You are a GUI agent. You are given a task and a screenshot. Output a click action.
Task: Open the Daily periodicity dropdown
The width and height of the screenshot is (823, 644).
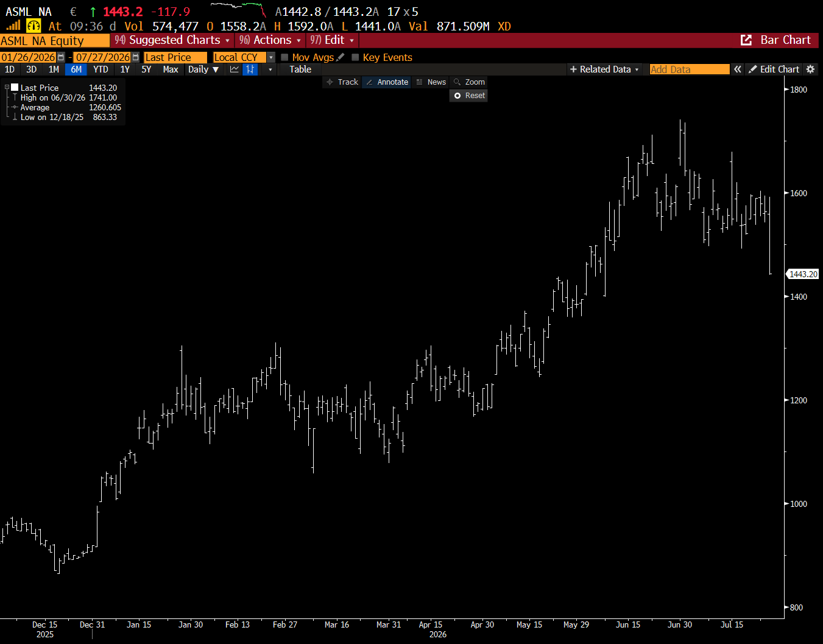pos(203,69)
